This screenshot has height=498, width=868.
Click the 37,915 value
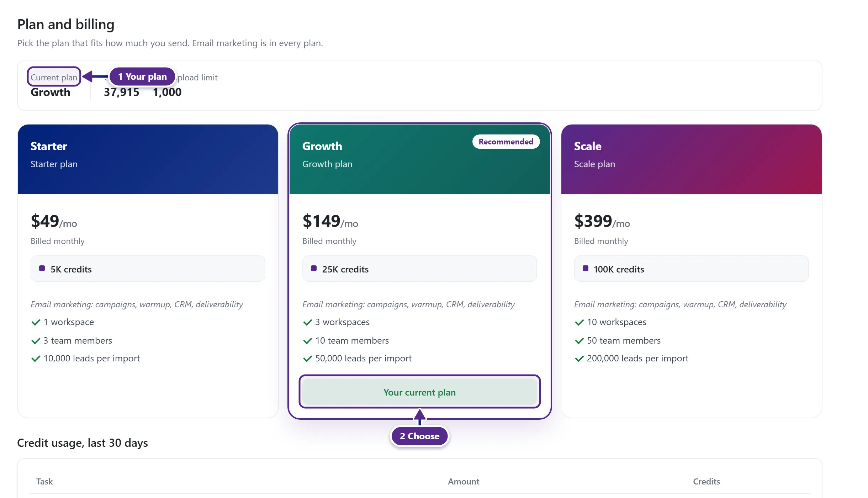coord(121,92)
